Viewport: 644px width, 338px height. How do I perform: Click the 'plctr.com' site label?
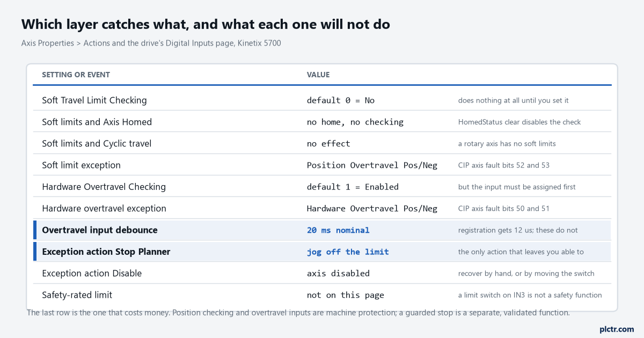pyautogui.click(x=617, y=329)
